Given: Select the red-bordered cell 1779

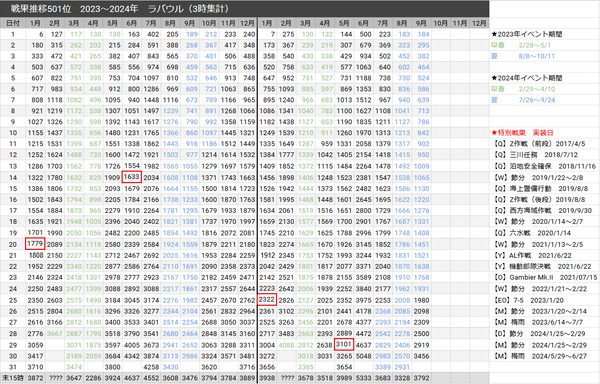Looking at the screenshot, I should [35, 244].
